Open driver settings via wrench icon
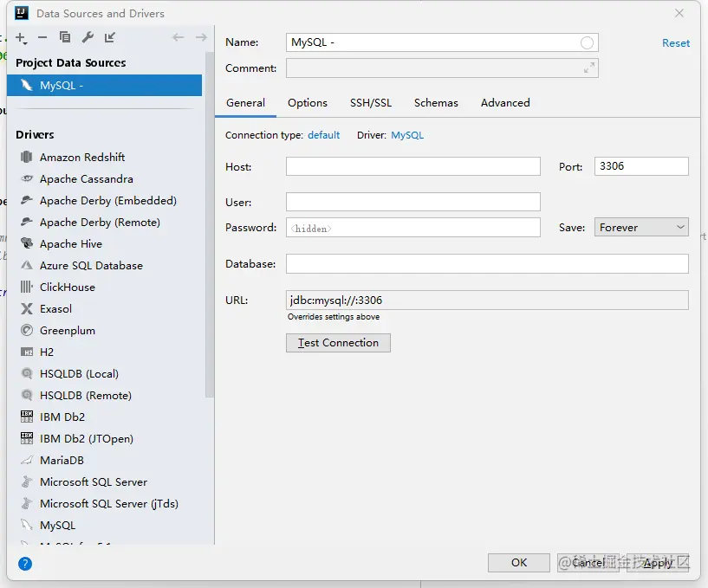This screenshot has width=708, height=588. click(x=88, y=37)
